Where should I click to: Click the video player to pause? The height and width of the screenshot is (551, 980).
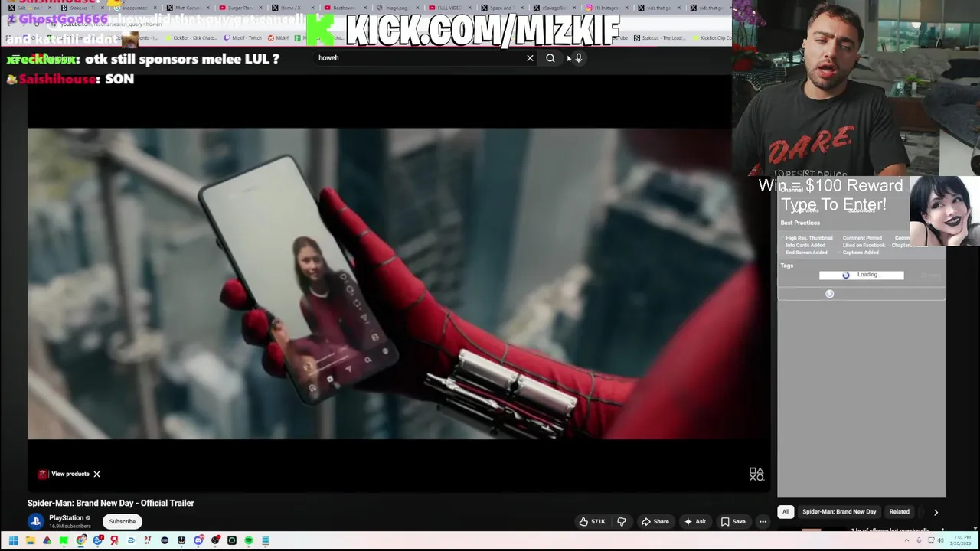pyautogui.click(x=398, y=283)
